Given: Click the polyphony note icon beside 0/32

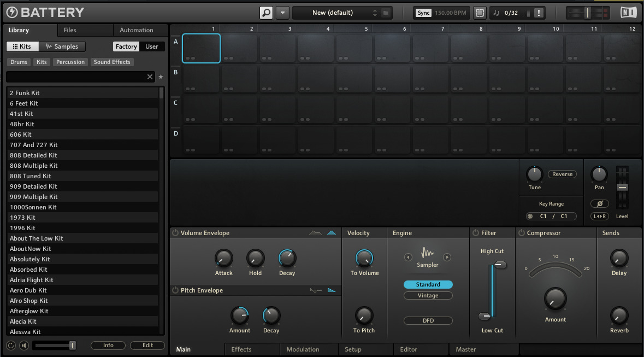Looking at the screenshot, I should (496, 13).
